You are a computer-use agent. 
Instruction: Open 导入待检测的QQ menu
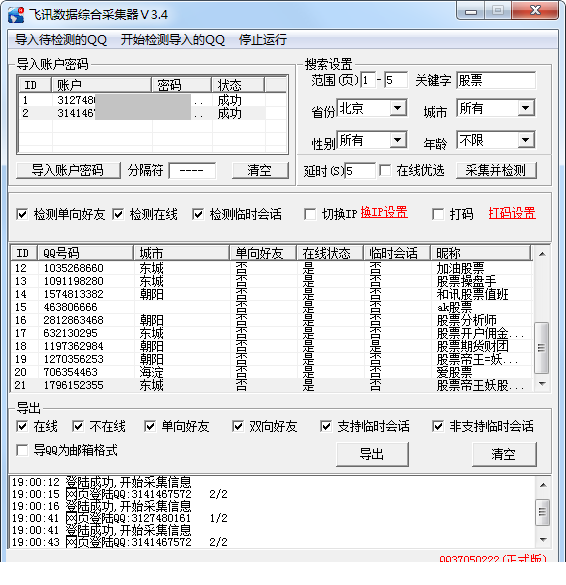(61, 40)
